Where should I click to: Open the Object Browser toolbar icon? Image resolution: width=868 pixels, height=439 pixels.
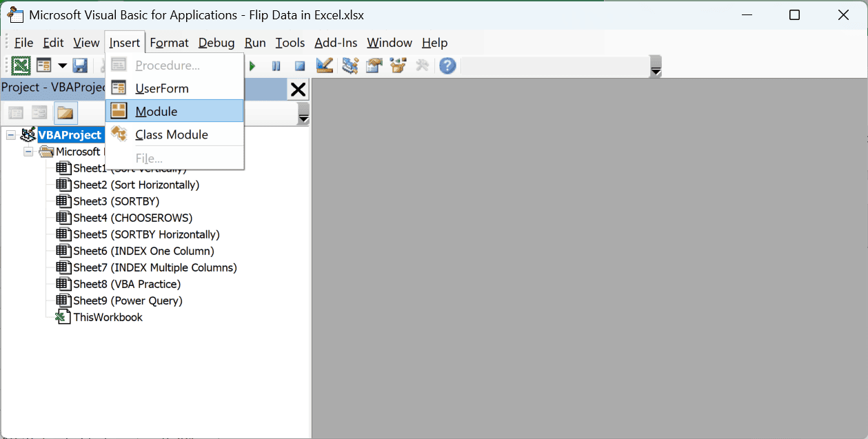[x=398, y=65]
